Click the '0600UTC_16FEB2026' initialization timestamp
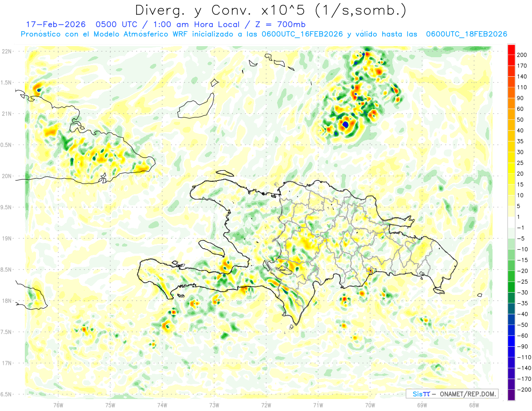Screen dimensions: 532x411 coord(302,34)
